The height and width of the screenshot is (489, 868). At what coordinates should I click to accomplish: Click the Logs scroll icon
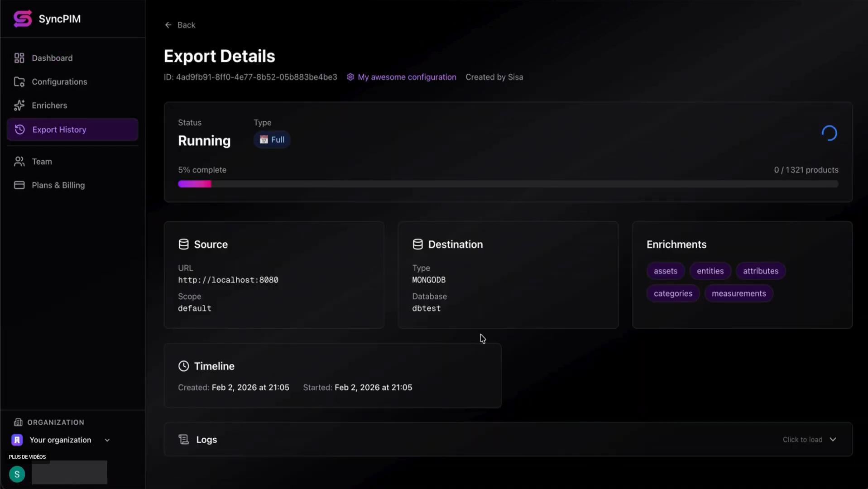tap(183, 440)
